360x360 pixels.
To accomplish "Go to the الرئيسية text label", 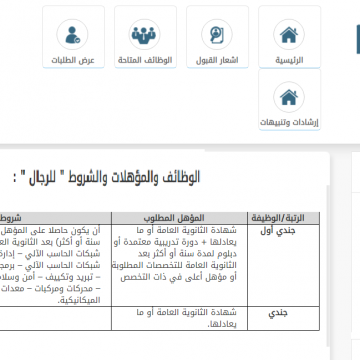I will tap(289, 60).
